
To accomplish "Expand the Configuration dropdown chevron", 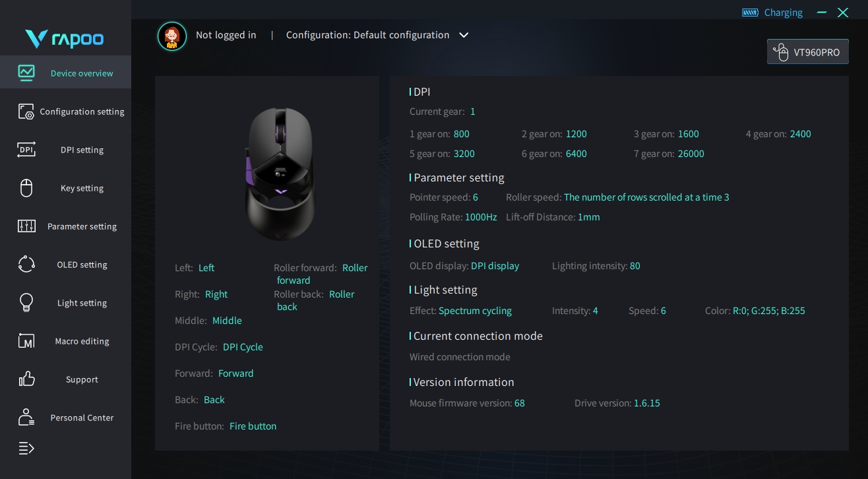I will tap(464, 35).
